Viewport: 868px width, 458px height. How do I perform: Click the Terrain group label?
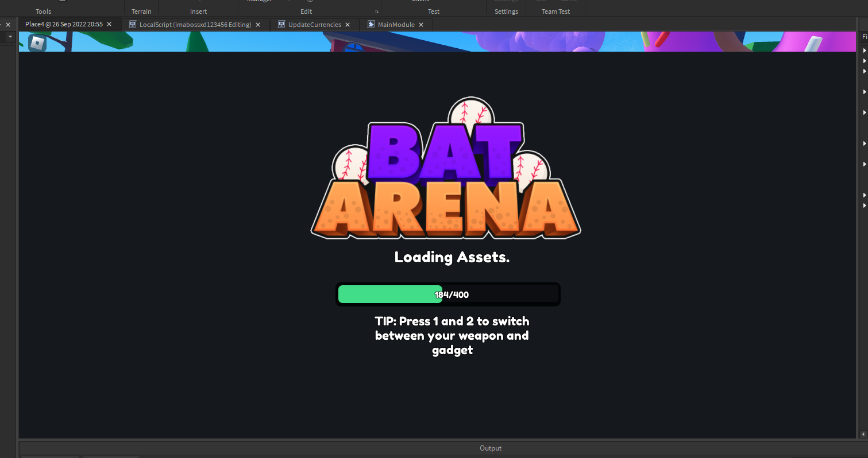click(141, 11)
